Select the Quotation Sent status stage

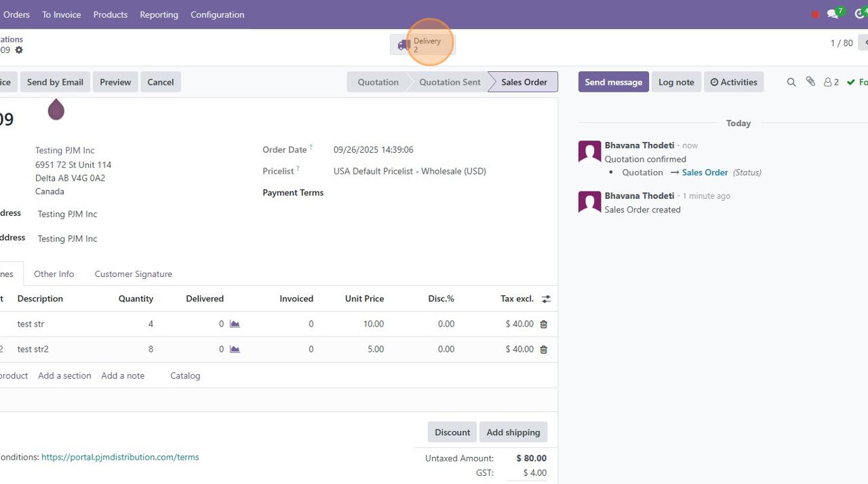coord(450,82)
